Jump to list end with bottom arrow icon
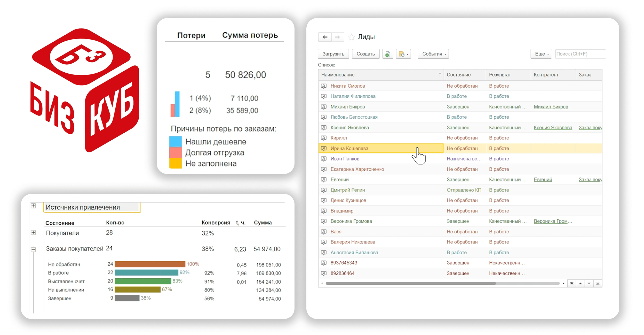Screen dimensions: 644x335 598,283
